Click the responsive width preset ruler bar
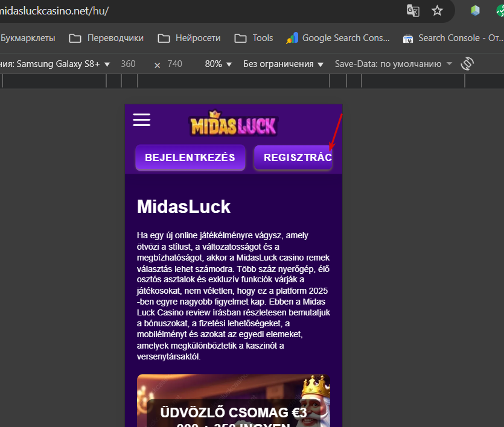The width and height of the screenshot is (504, 427). click(252, 81)
